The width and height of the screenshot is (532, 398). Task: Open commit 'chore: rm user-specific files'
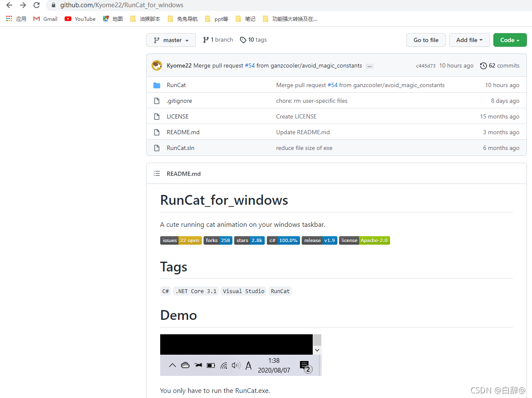click(312, 101)
